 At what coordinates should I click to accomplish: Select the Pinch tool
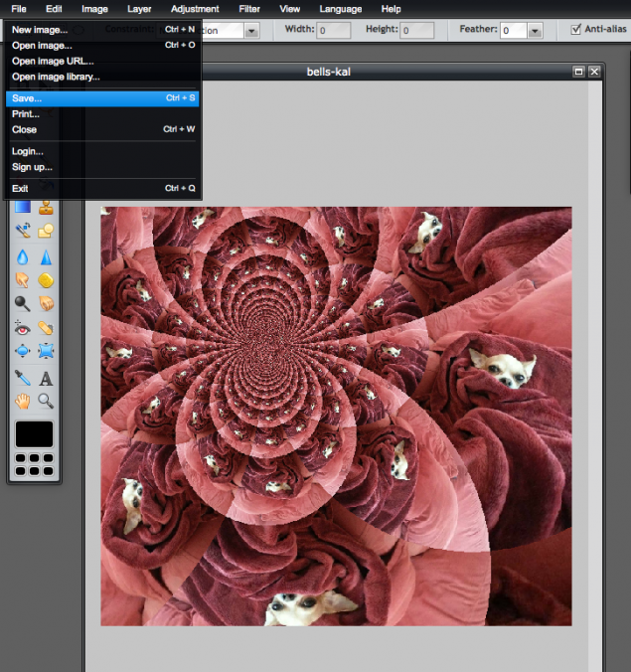click(46, 351)
